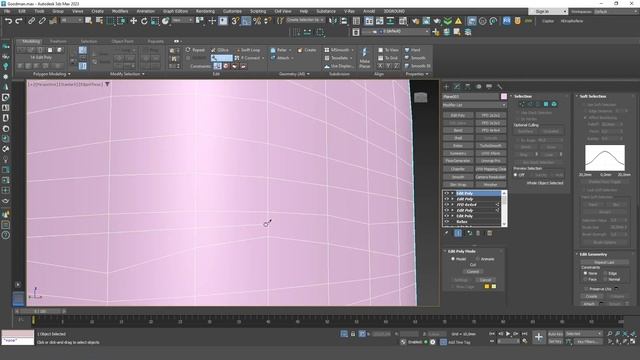640x360 pixels.
Task: Open the Create command panel tab
Action: 446,87
